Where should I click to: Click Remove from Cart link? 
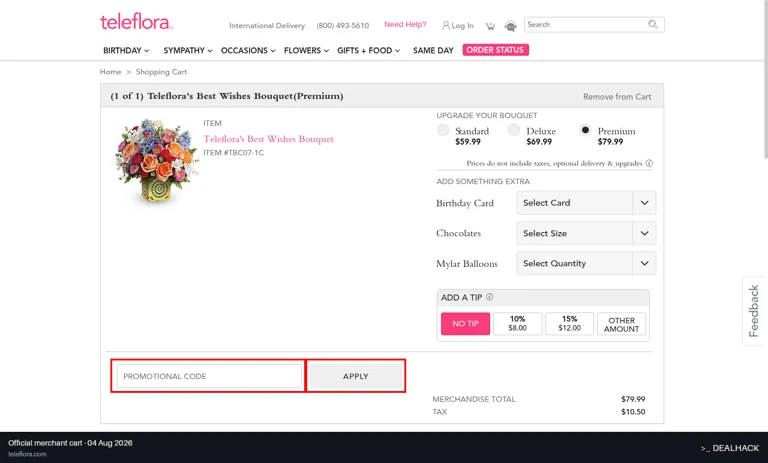(x=617, y=97)
